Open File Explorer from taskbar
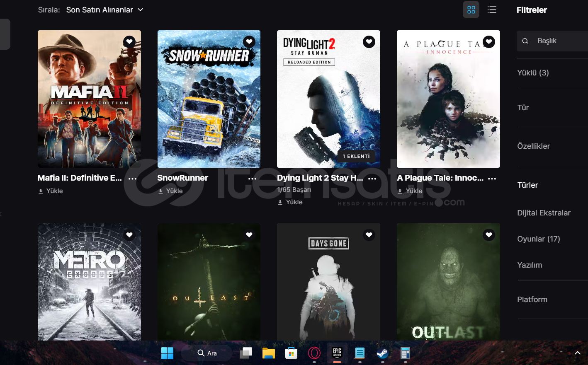The width and height of the screenshot is (588, 365). click(x=269, y=353)
